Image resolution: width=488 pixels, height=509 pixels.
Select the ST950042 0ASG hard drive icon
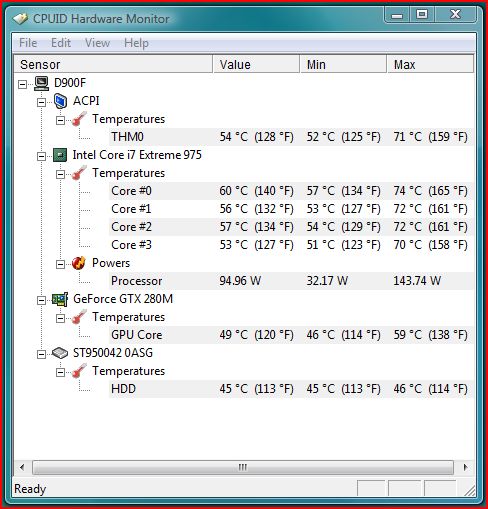tap(60, 353)
